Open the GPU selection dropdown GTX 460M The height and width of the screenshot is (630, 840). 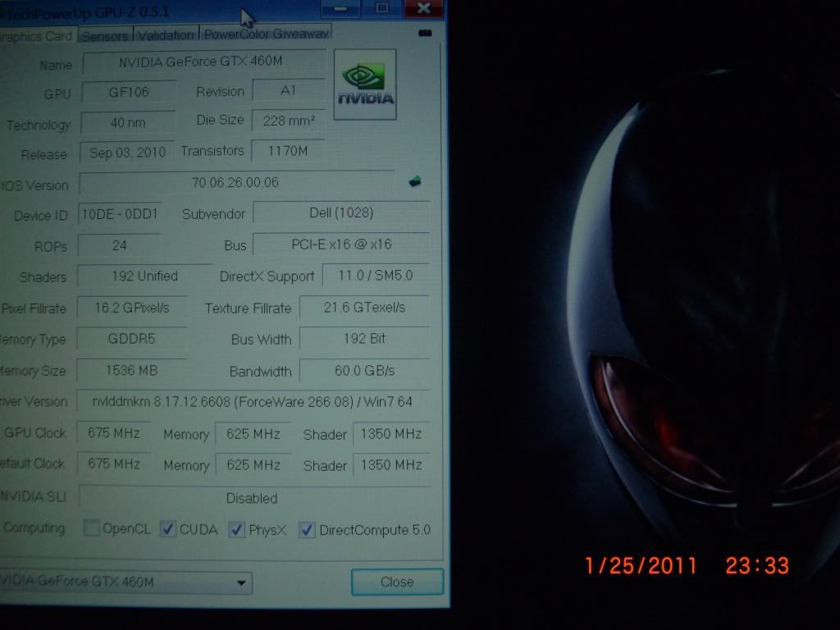click(x=126, y=582)
